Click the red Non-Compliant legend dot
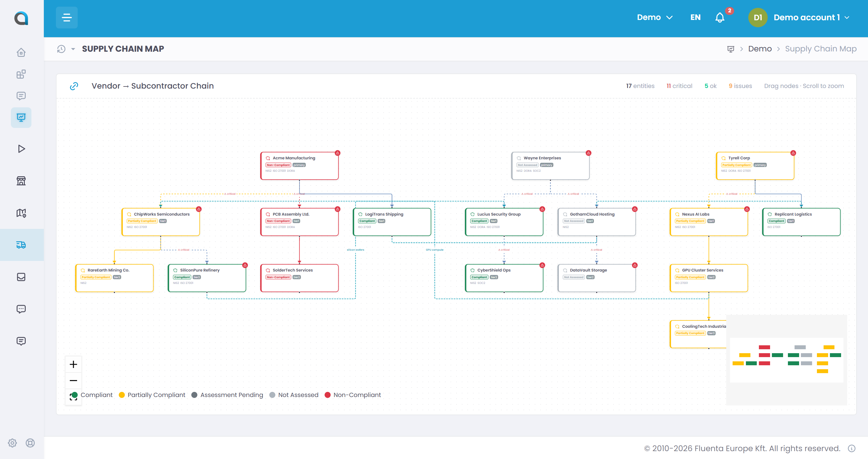The image size is (868, 459). (x=327, y=395)
